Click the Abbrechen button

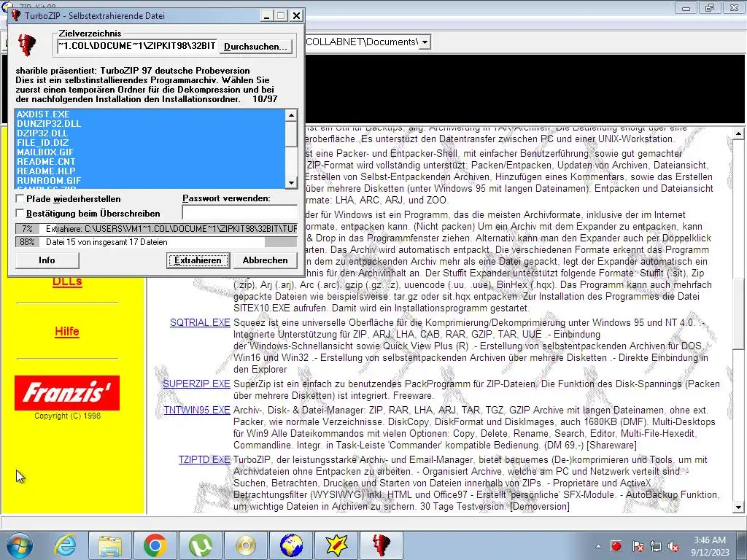pos(265,260)
